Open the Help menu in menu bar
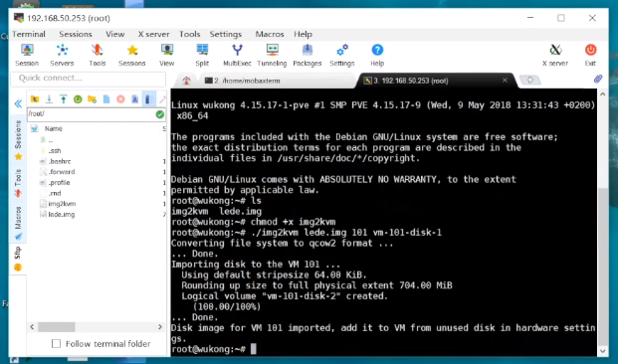The width and height of the screenshot is (618, 364). 303,34
